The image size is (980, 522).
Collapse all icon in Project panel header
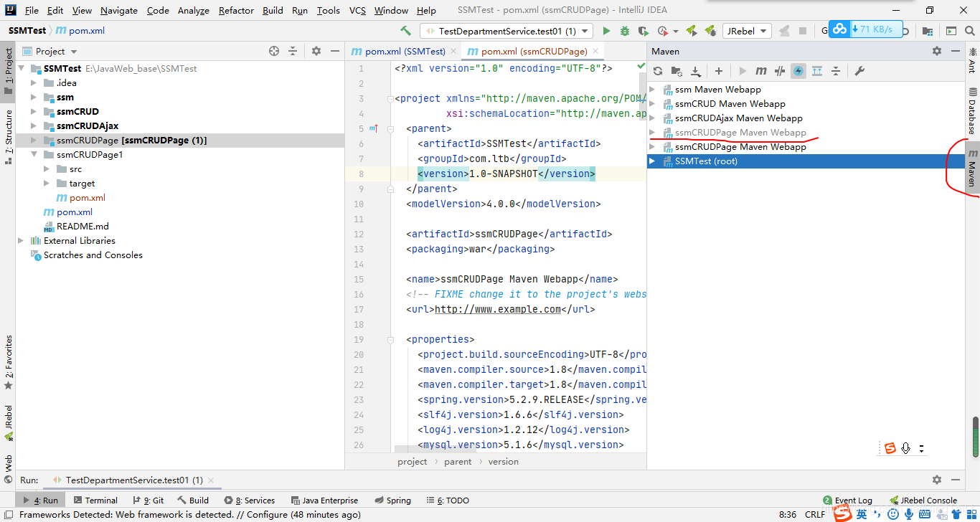[293, 51]
